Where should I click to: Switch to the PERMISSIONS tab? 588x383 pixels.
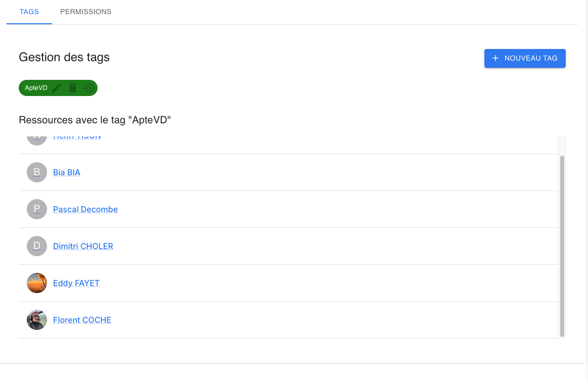tap(85, 12)
